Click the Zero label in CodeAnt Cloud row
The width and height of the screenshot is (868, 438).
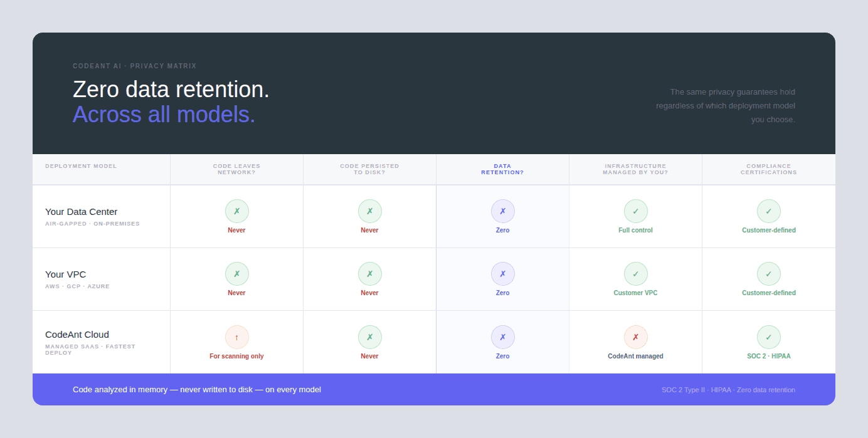click(502, 356)
